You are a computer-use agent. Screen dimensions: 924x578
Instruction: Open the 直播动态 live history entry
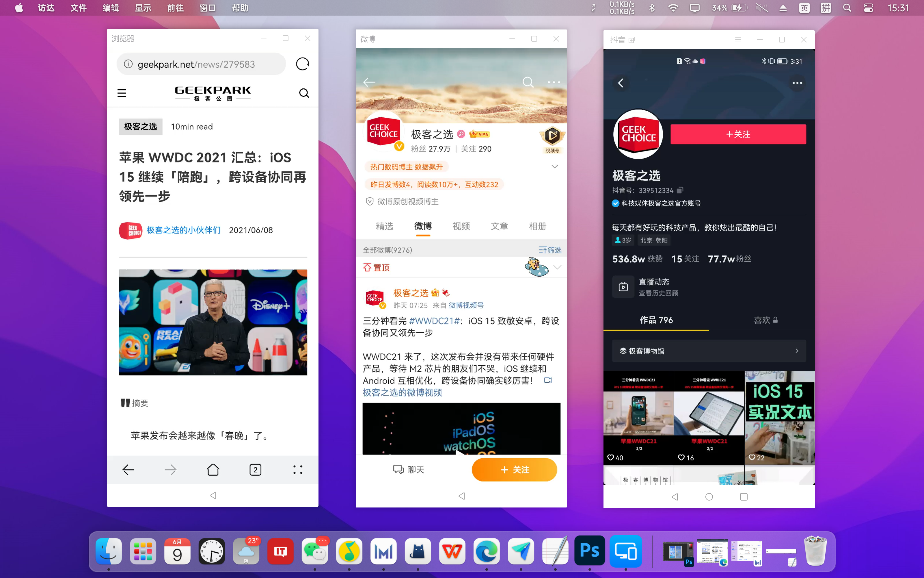pyautogui.click(x=646, y=287)
